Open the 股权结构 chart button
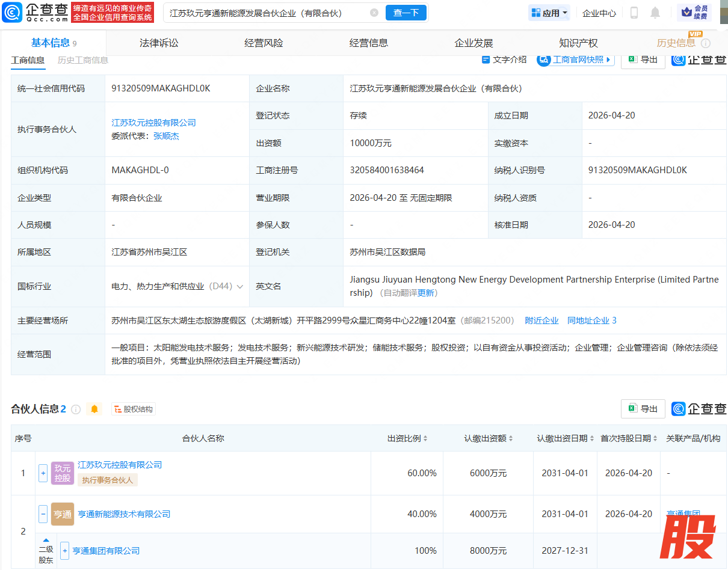Image resolution: width=728 pixels, height=570 pixels. [132, 409]
